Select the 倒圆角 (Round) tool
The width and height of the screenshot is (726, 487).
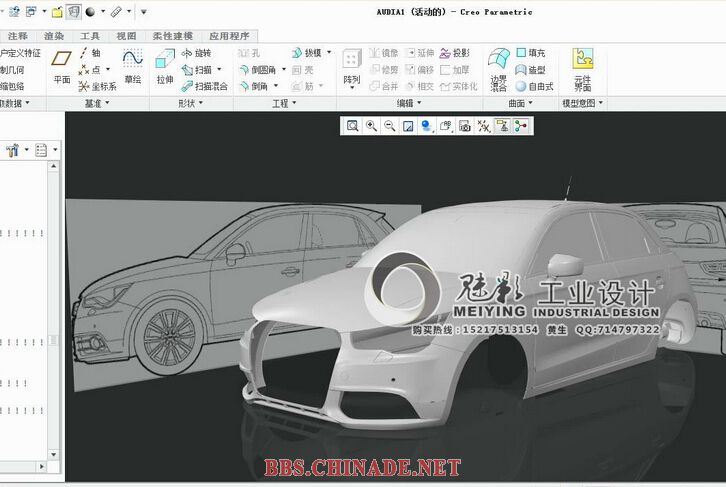pyautogui.click(x=258, y=70)
